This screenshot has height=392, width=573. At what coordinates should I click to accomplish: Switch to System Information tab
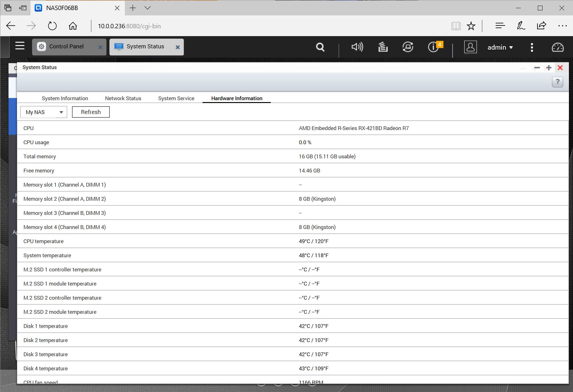click(65, 98)
